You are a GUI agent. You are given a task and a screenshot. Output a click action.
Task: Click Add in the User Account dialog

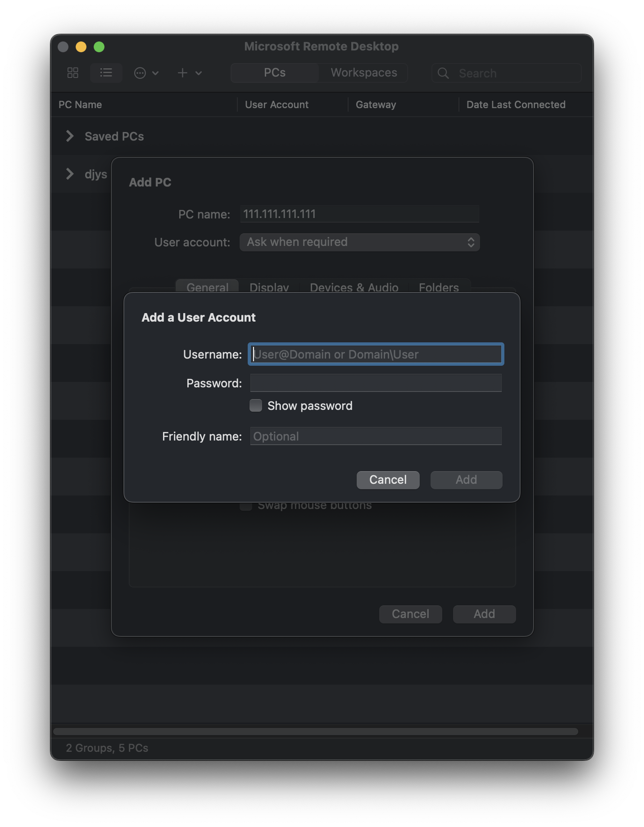pos(466,480)
